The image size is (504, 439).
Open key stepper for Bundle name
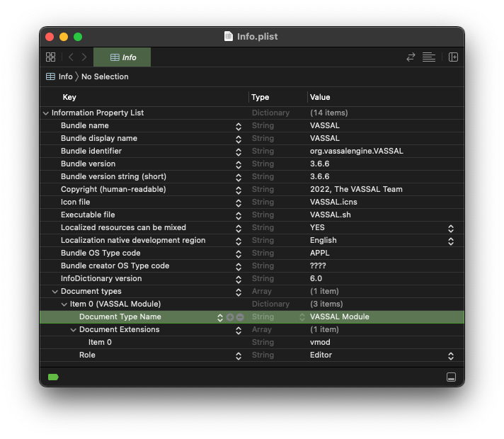[x=239, y=127]
